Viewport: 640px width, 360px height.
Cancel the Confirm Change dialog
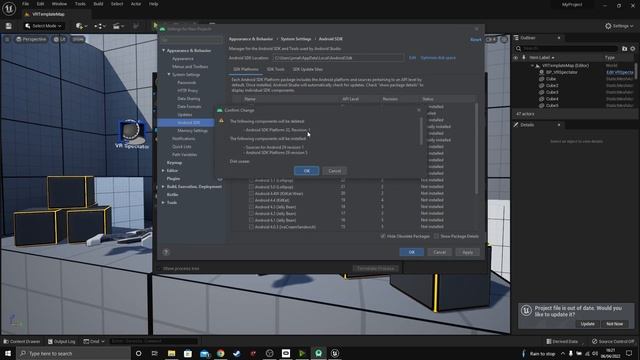coord(335,171)
